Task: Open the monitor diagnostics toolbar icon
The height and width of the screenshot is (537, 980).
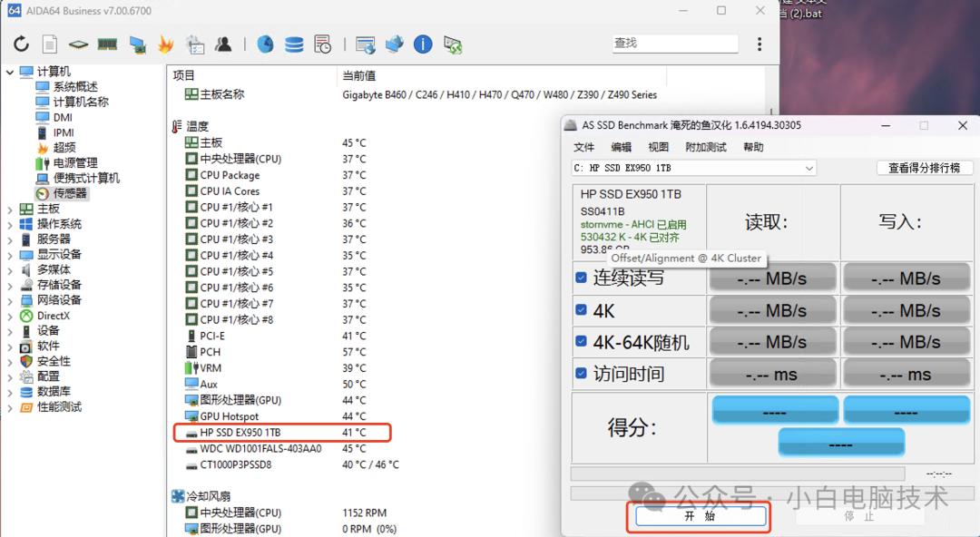Action: click(138, 44)
